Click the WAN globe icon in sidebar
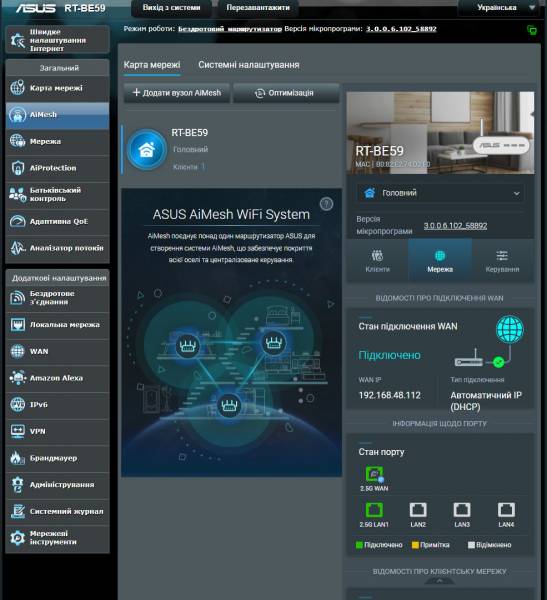547x600 pixels. pyautogui.click(x=17, y=351)
